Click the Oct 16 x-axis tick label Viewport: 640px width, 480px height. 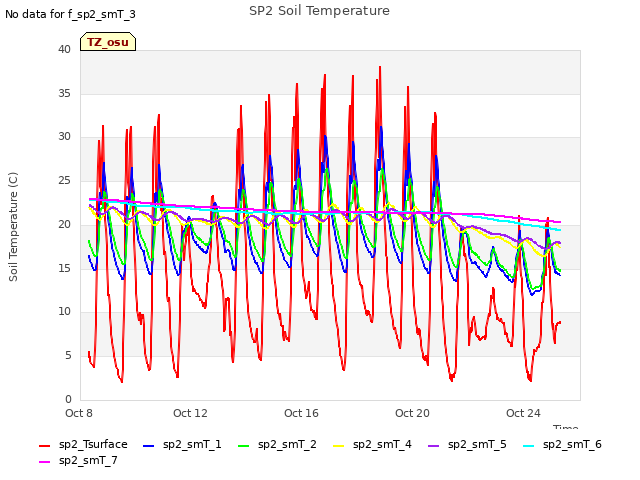pos(301,413)
